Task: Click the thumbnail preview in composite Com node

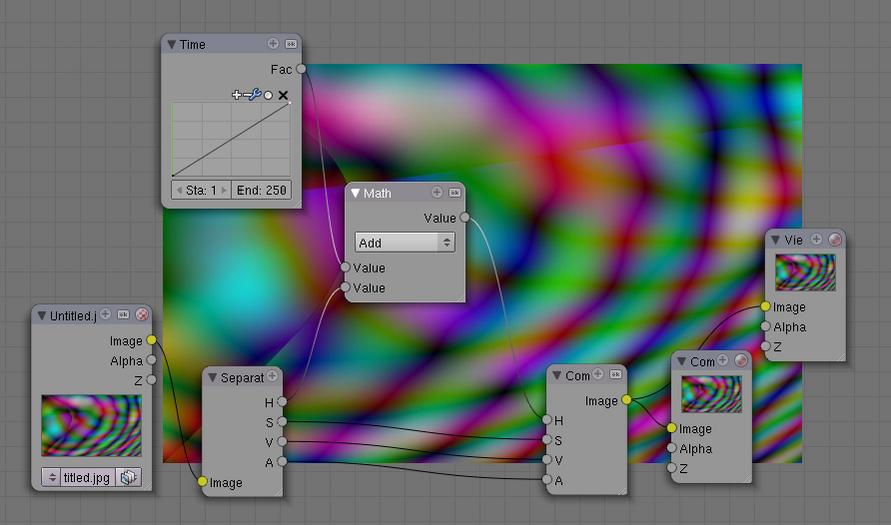Action: [711, 394]
